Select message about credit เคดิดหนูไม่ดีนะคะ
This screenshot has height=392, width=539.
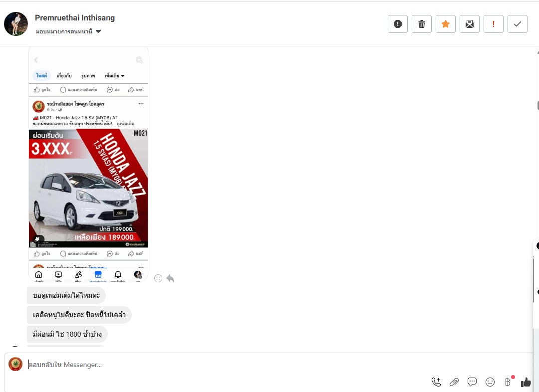pos(79,315)
